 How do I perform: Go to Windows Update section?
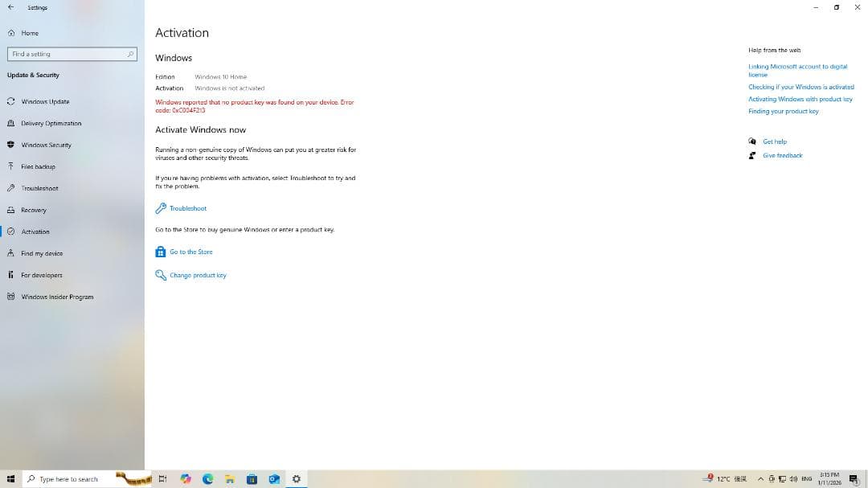45,101
